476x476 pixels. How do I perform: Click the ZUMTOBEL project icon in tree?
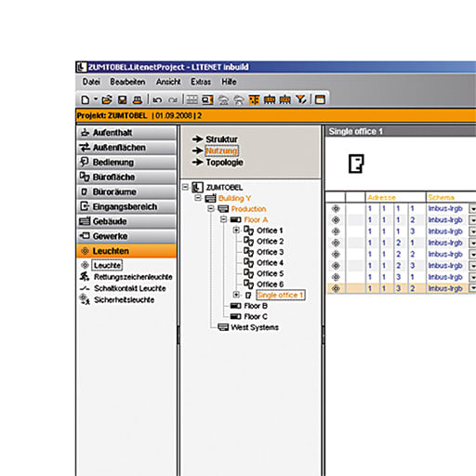coord(197,187)
